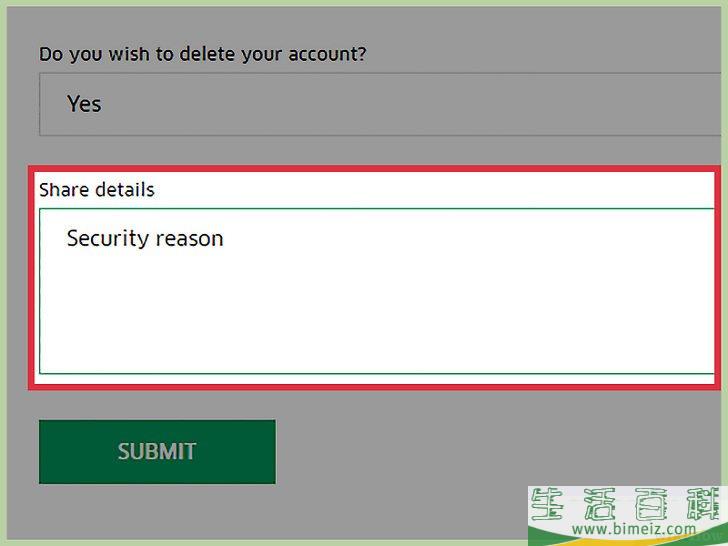Click the 百 character in the watermark
728x546 pixels.
651,504
